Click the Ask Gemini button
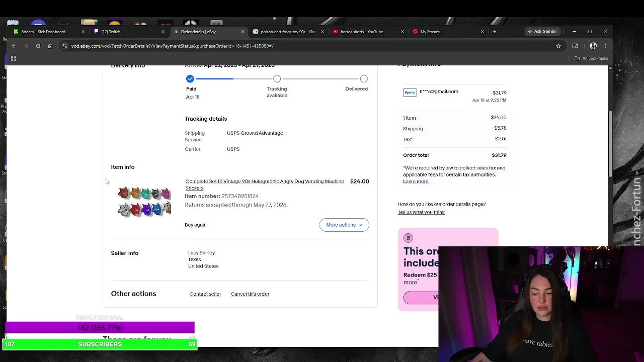This screenshot has width=644, height=362. (542, 32)
